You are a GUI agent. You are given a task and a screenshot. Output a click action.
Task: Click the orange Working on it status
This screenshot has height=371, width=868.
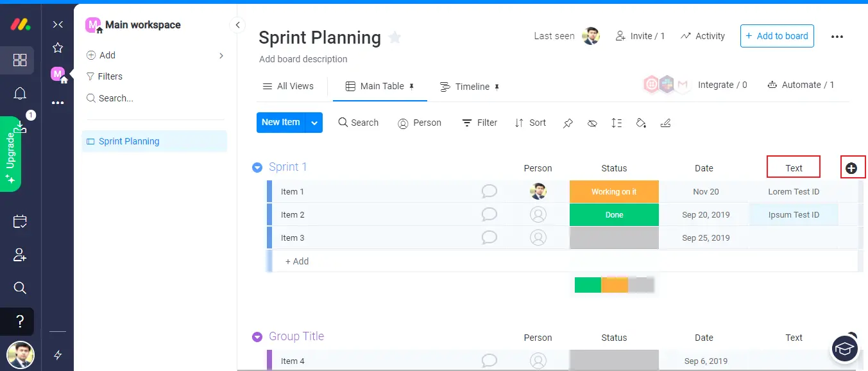(614, 192)
